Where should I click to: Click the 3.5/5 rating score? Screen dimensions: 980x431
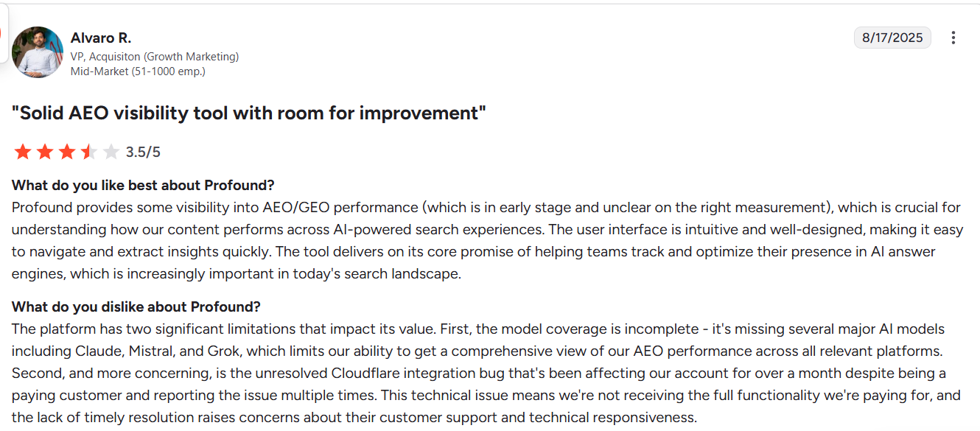[x=143, y=153]
